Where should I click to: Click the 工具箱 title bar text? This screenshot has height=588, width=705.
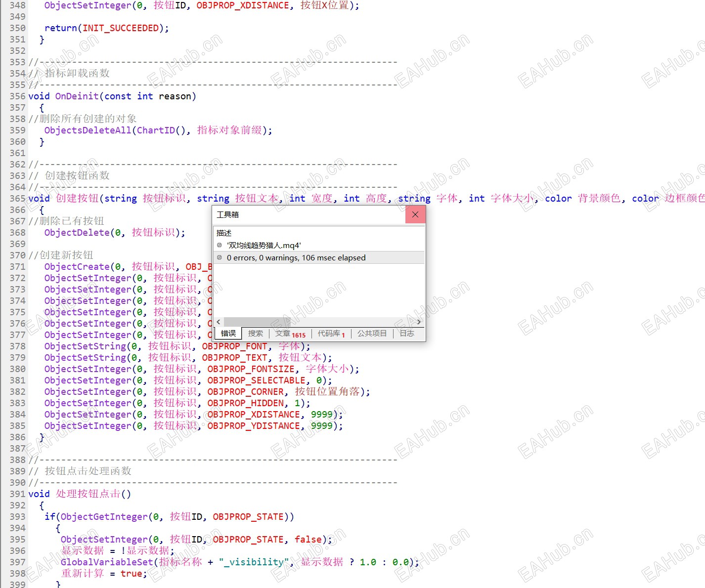tap(227, 214)
